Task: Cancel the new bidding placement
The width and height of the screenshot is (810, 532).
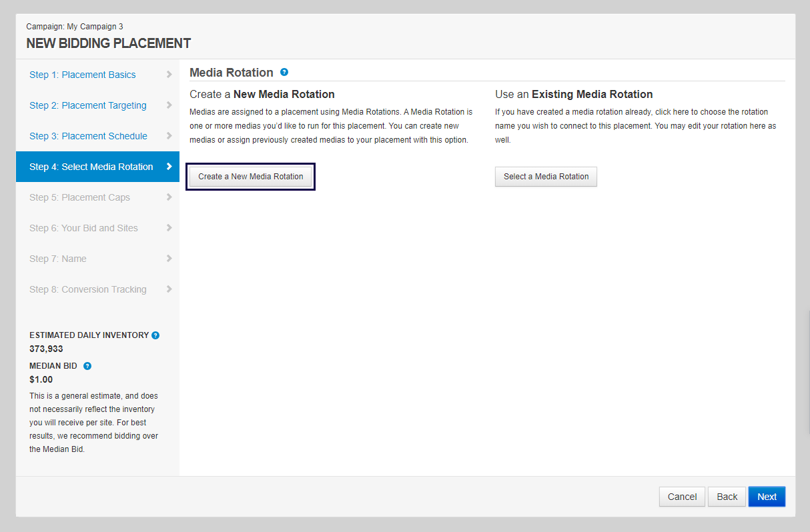Action: [x=682, y=497]
